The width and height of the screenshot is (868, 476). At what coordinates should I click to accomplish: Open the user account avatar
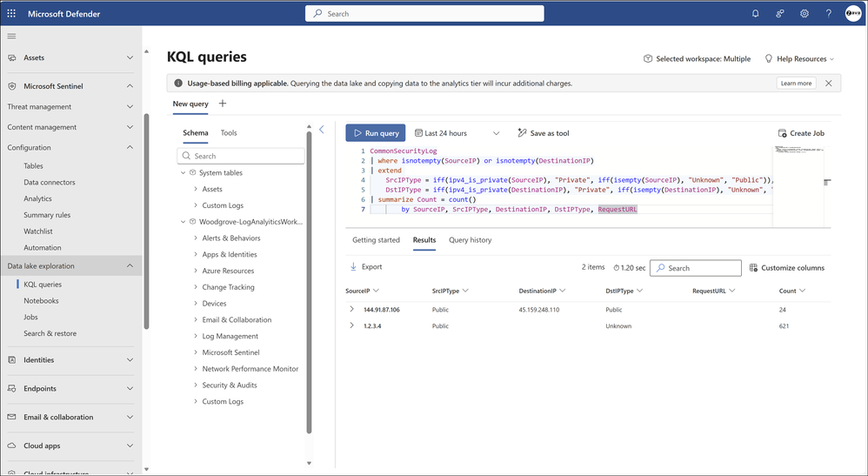[x=853, y=13]
